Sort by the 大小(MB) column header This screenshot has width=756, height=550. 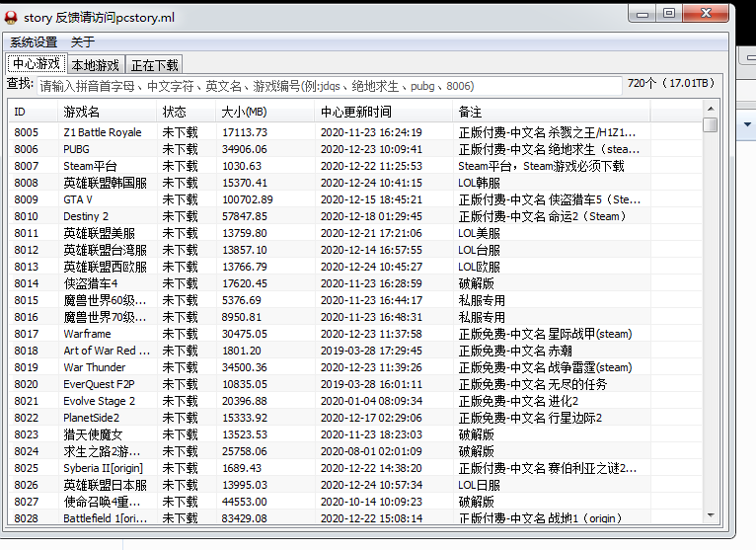click(265, 112)
